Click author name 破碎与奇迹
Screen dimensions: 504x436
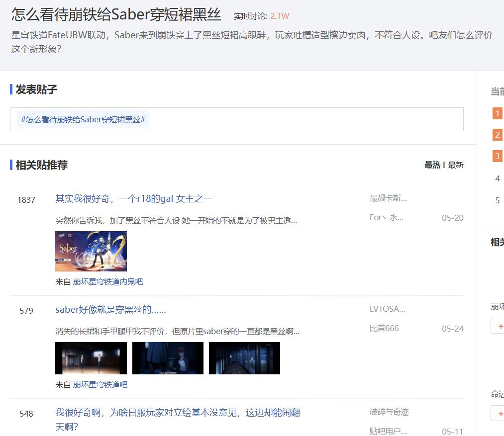click(389, 412)
